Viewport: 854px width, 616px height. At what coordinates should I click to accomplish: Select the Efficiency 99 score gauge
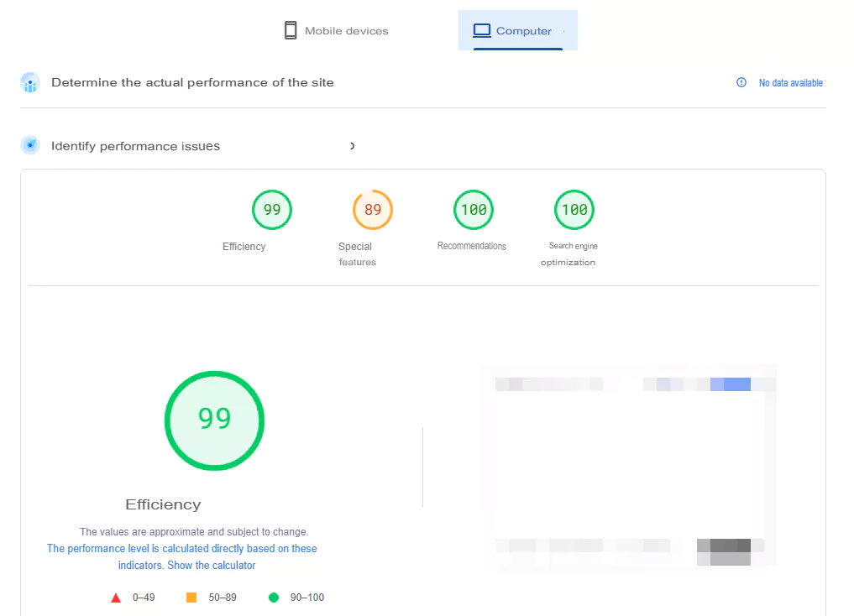coord(272,210)
